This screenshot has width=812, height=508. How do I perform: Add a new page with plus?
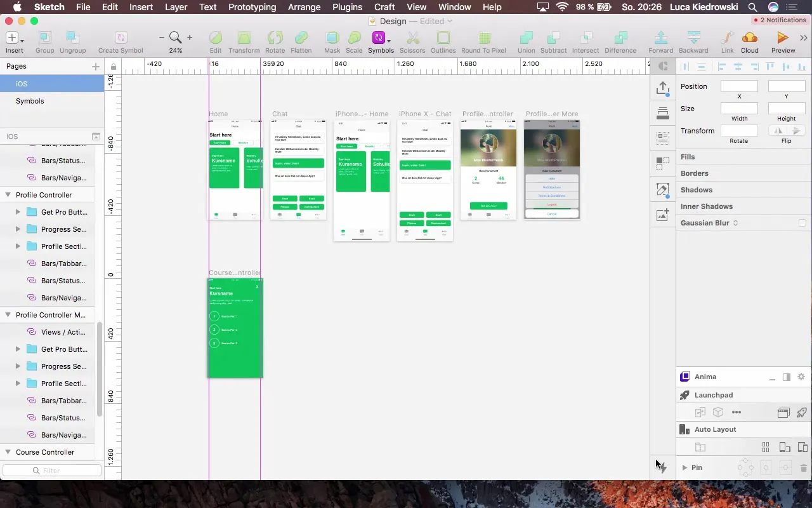click(96, 66)
